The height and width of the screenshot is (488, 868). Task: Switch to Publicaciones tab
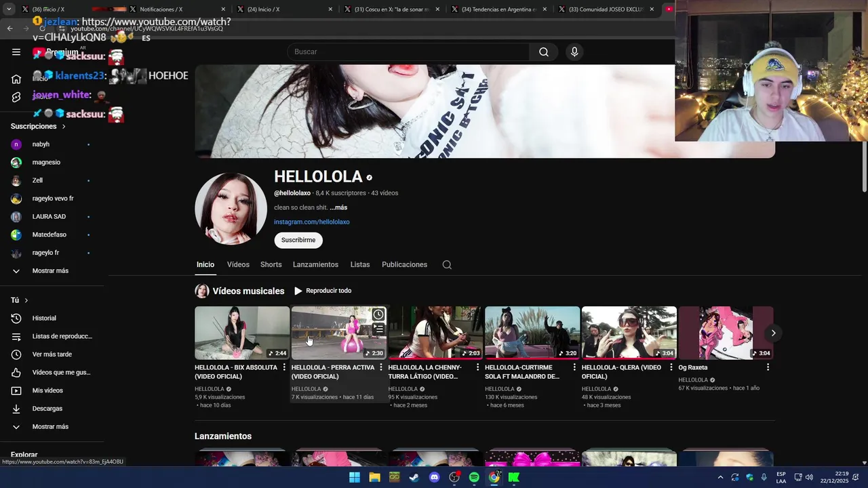point(404,264)
